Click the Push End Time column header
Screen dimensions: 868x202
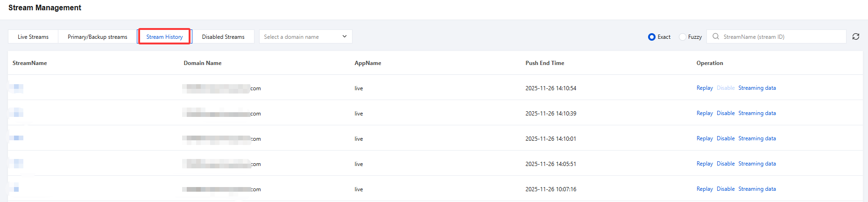pyautogui.click(x=544, y=63)
